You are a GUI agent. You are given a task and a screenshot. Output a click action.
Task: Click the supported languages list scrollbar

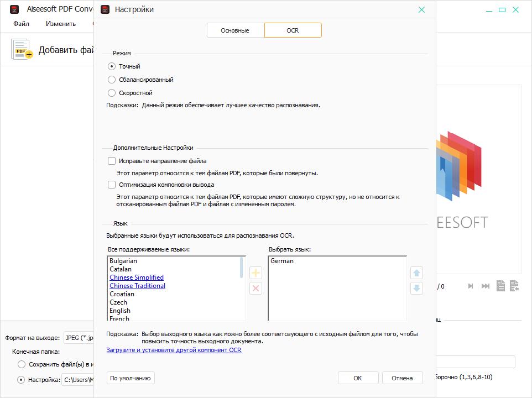(242, 268)
